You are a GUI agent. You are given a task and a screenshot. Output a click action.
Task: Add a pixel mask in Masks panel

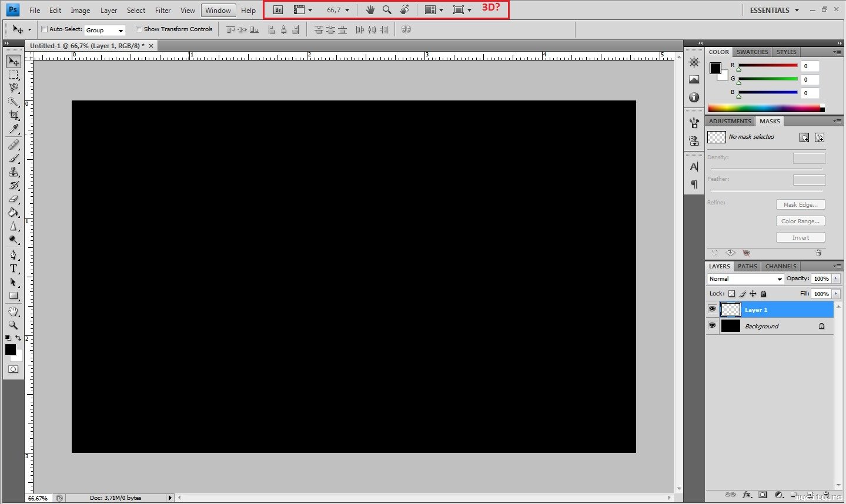(x=804, y=137)
